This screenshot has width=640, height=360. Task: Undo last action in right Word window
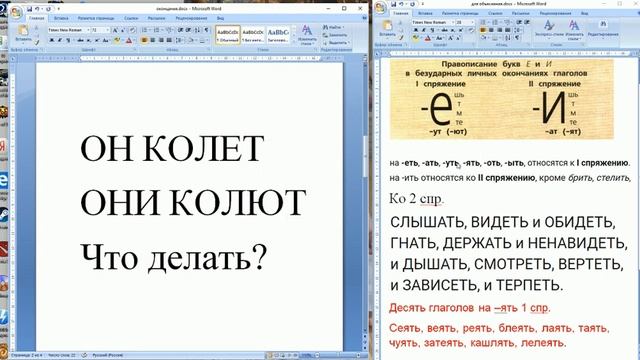pos(400,4)
